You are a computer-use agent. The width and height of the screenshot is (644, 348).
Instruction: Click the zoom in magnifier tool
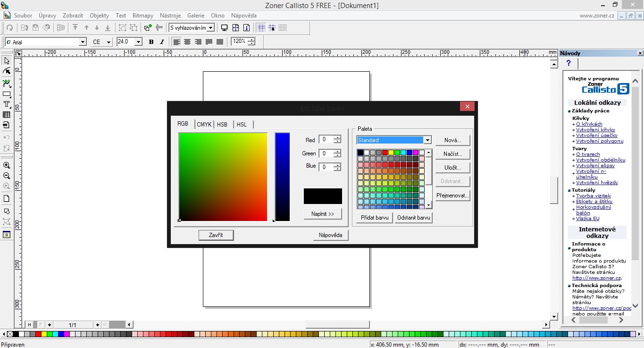tap(7, 165)
